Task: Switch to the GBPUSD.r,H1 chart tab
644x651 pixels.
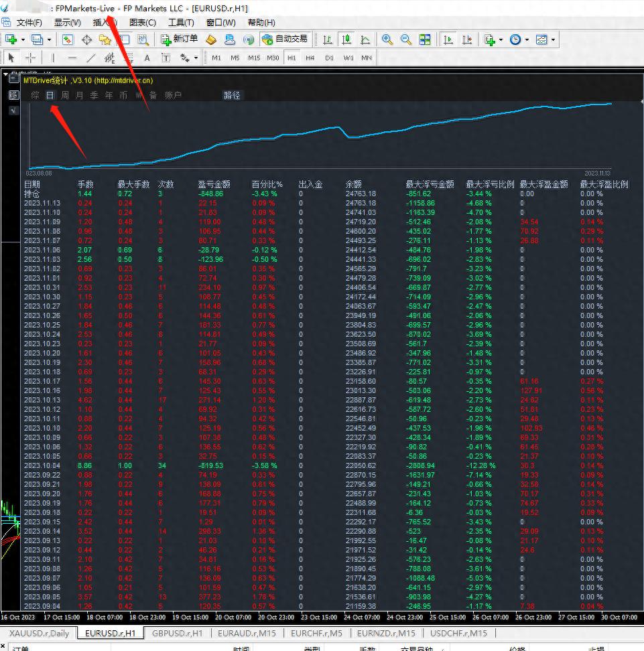Action: 177,633
